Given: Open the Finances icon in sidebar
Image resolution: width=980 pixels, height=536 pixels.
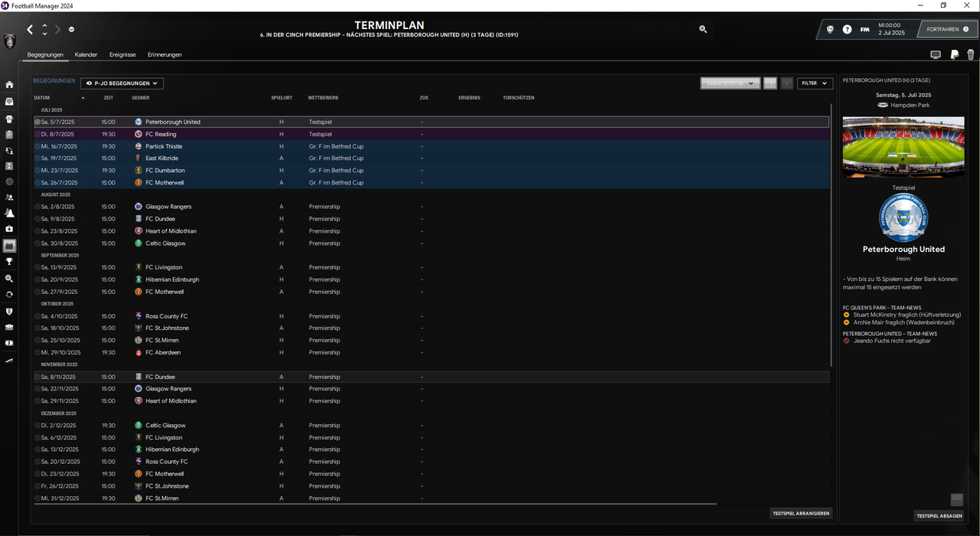Looking at the screenshot, I should 9,343.
